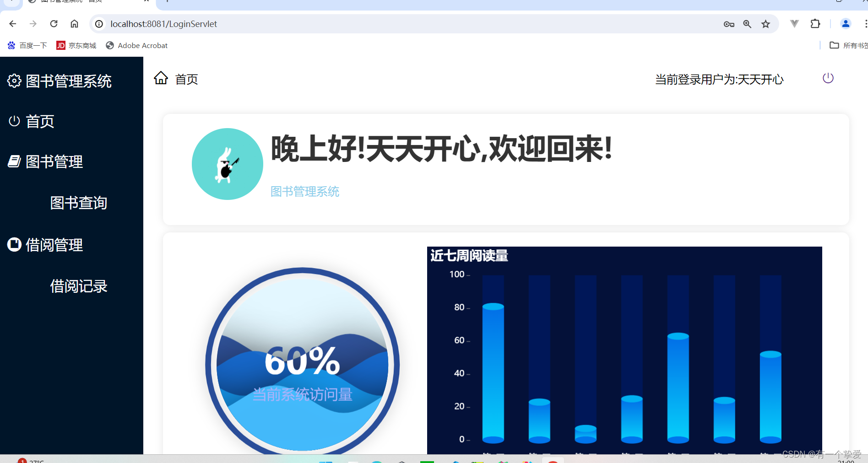Open the extensions puzzle icon
The height and width of the screenshot is (463, 868).
815,23
